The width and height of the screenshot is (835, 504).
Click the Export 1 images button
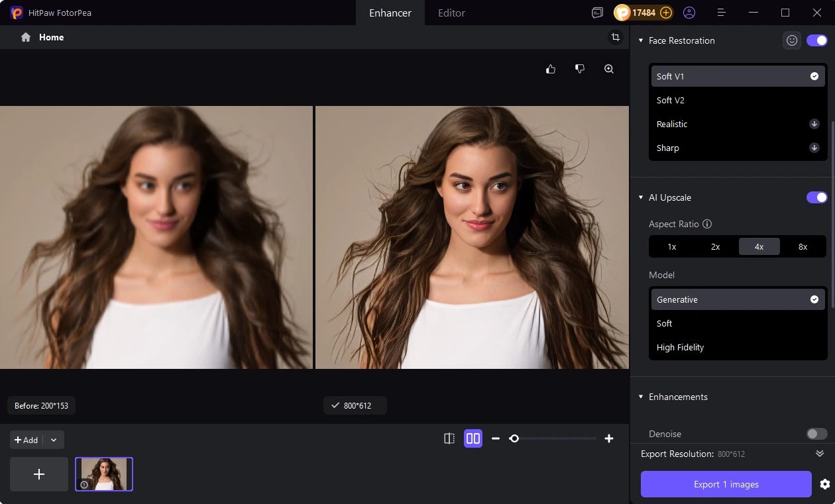coord(726,483)
